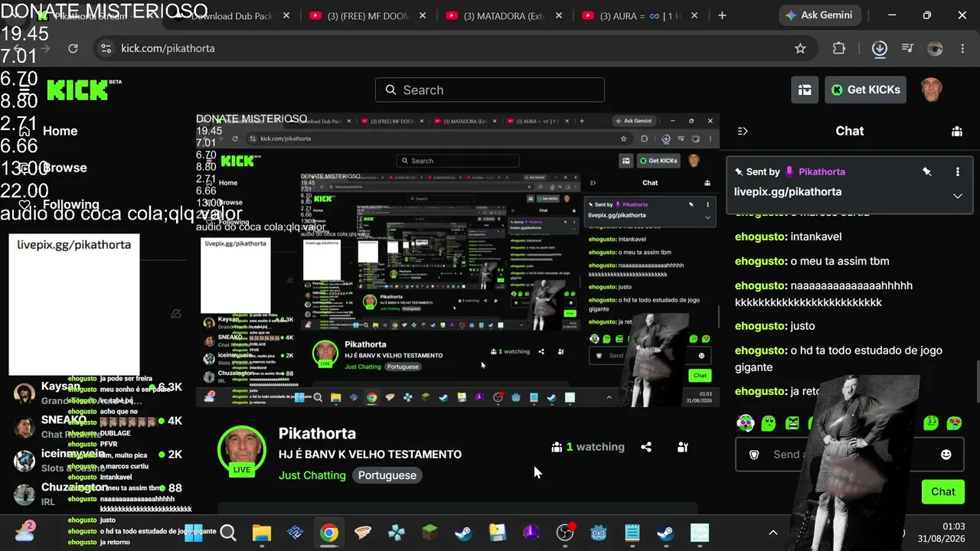Viewport: 980px width, 551px height.
Task: Click chat identity shield icon
Action: (754, 455)
